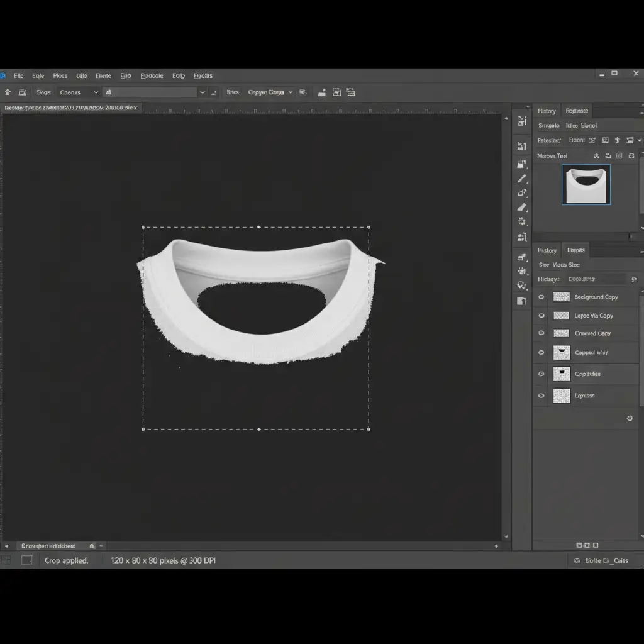Click the bottom tool in the vertical tool strip
The height and width of the screenshot is (644, 644).
(522, 301)
